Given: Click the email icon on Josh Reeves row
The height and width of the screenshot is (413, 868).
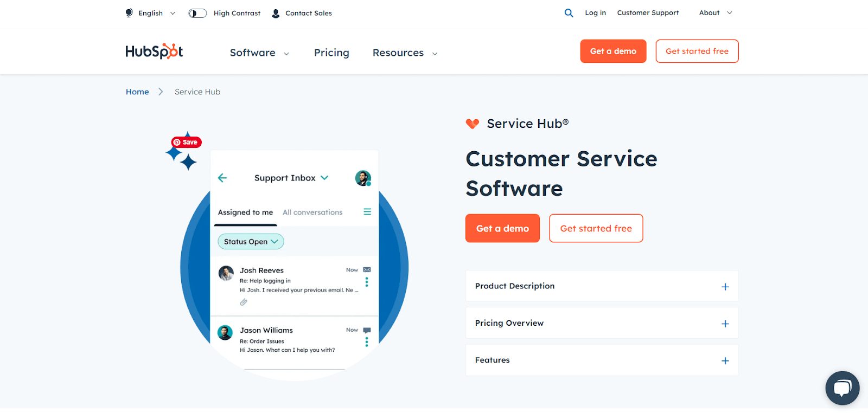Looking at the screenshot, I should pos(367,270).
